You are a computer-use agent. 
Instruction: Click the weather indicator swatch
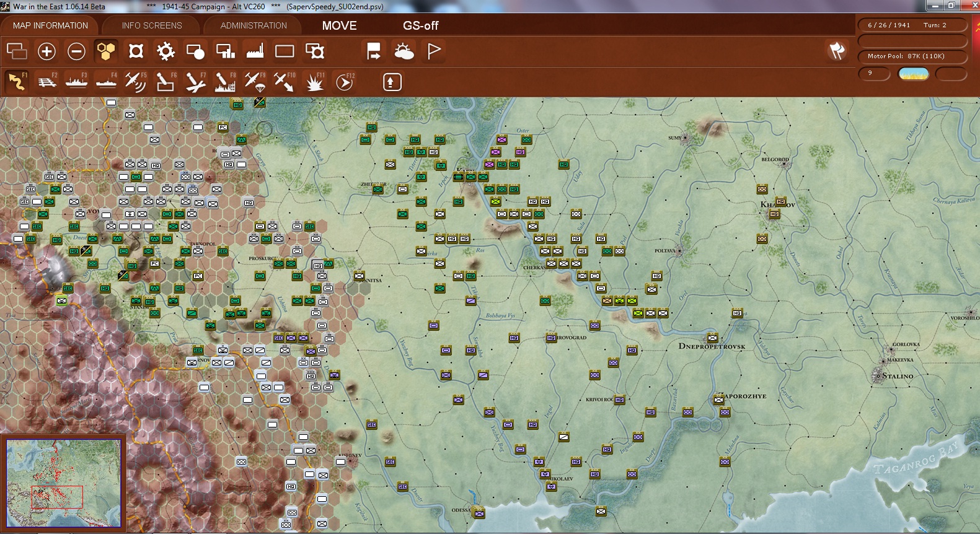[914, 74]
